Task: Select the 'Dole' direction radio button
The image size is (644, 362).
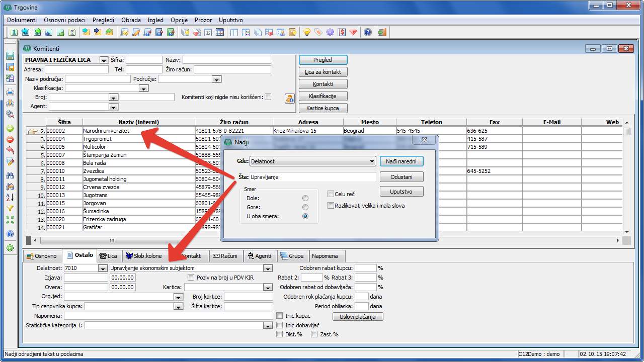Action: coord(305,198)
